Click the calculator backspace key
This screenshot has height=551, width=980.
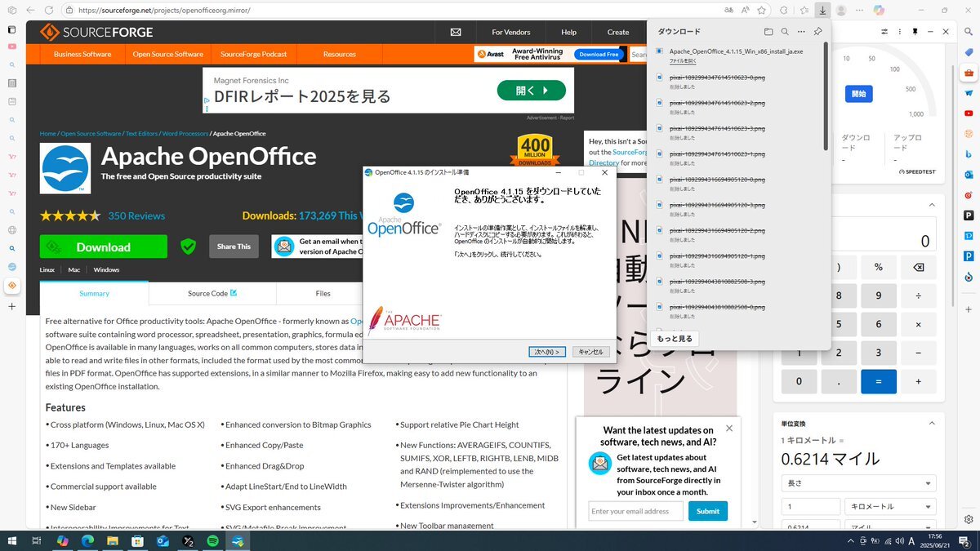[919, 267]
